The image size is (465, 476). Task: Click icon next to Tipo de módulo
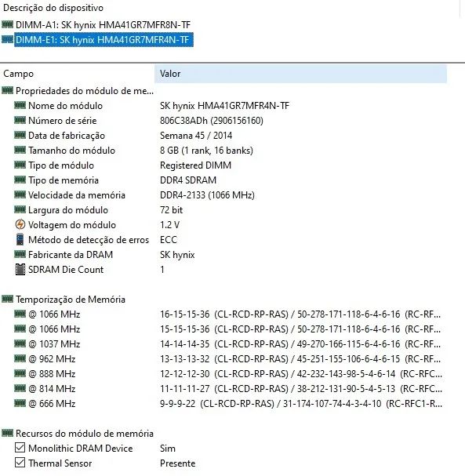[x=20, y=165]
